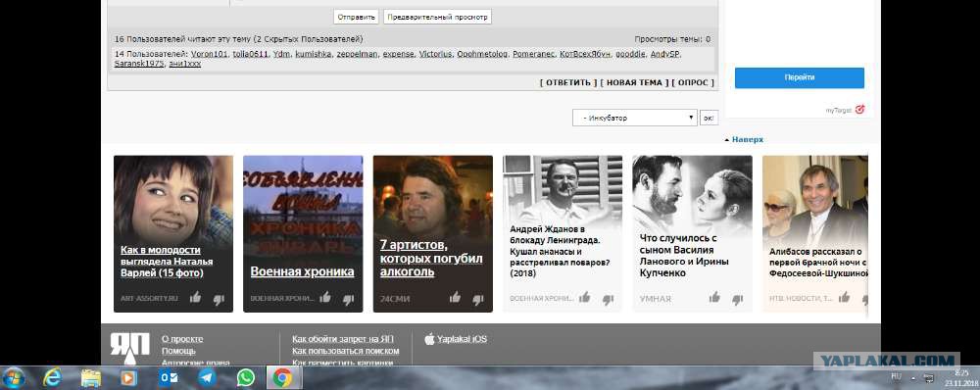Open the Инкубатор forum jump dropdown
The height and width of the screenshot is (390, 980).
tap(634, 118)
